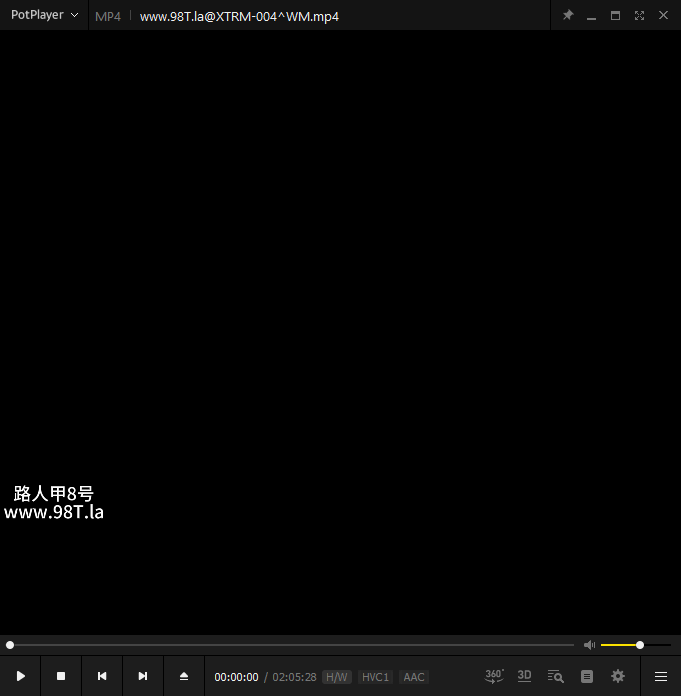Skip to the next track
The width and height of the screenshot is (681, 696).
point(143,676)
